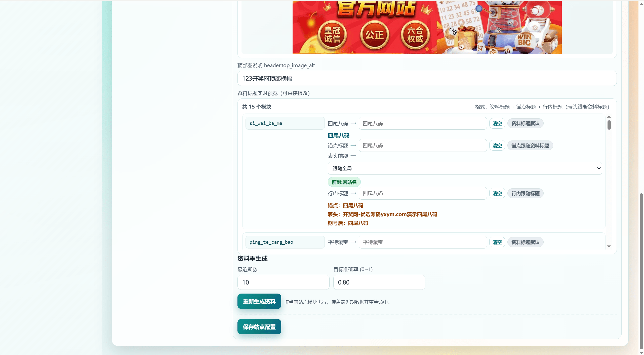Click the 重新生成资料 button
This screenshot has height=355, width=644.
point(259,301)
